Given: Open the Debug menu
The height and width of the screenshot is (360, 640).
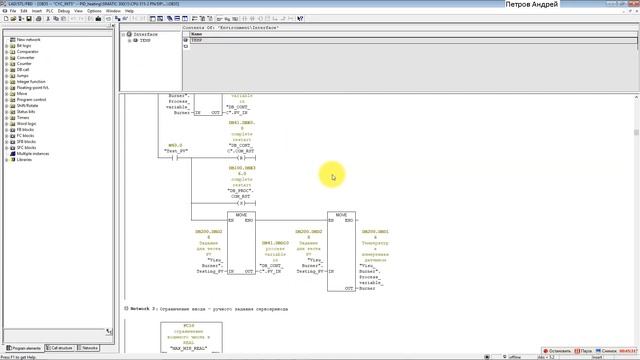Looking at the screenshot, I should point(64,11).
